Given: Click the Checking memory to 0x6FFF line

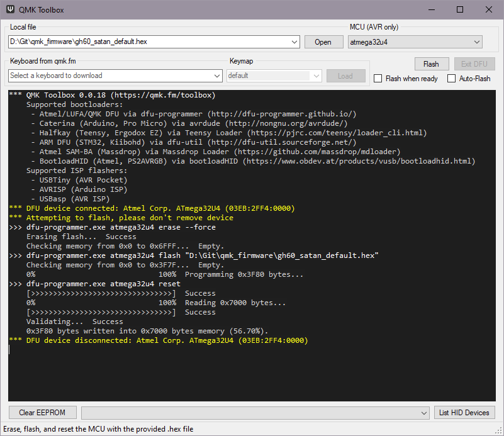Looking at the screenshot, I should (125, 246).
